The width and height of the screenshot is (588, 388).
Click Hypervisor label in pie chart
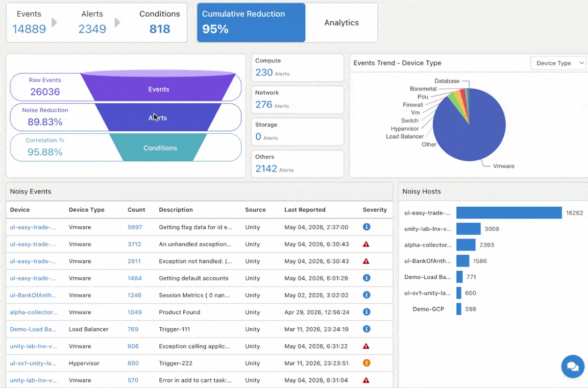tap(405, 128)
